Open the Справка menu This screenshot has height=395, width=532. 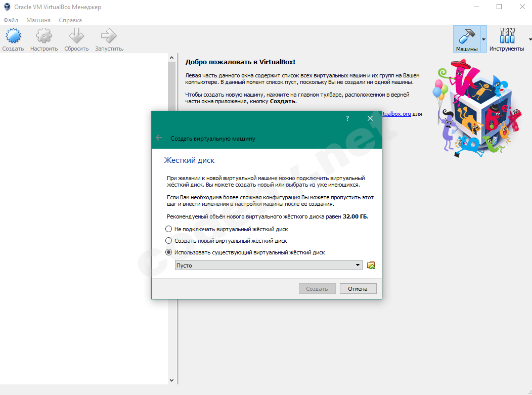70,20
